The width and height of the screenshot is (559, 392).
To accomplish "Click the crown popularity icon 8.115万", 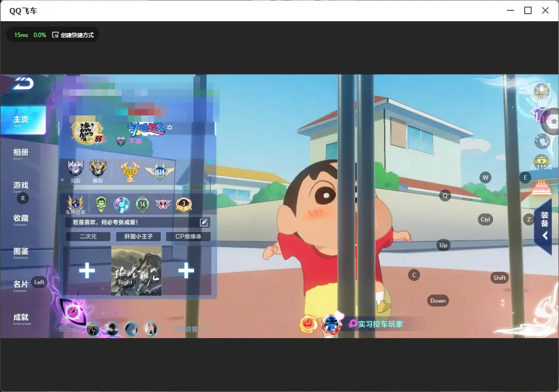I will point(542,162).
